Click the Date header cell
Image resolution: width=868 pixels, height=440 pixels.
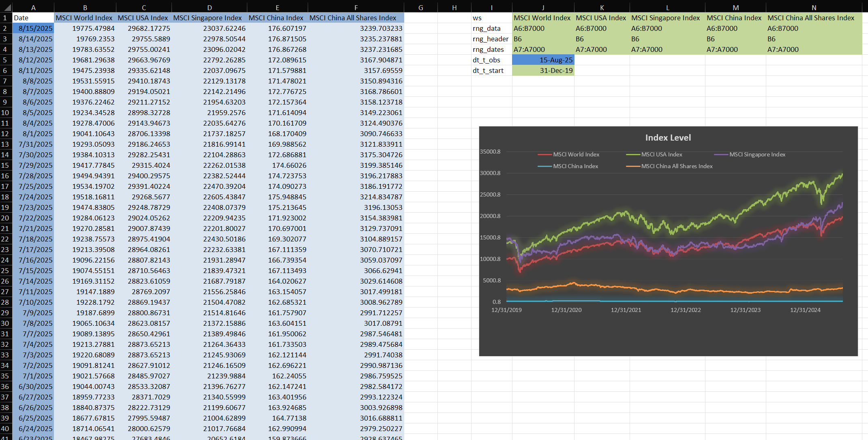(33, 18)
